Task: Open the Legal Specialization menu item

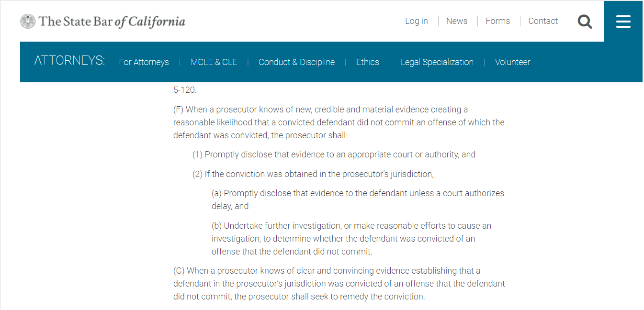Action: [437, 62]
